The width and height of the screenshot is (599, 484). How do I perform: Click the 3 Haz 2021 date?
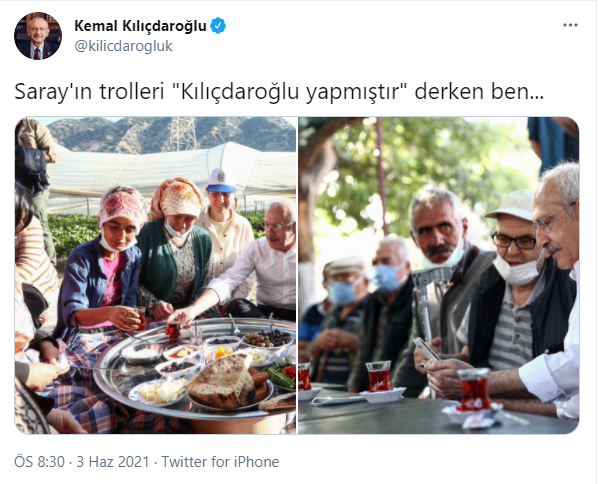click(113, 462)
